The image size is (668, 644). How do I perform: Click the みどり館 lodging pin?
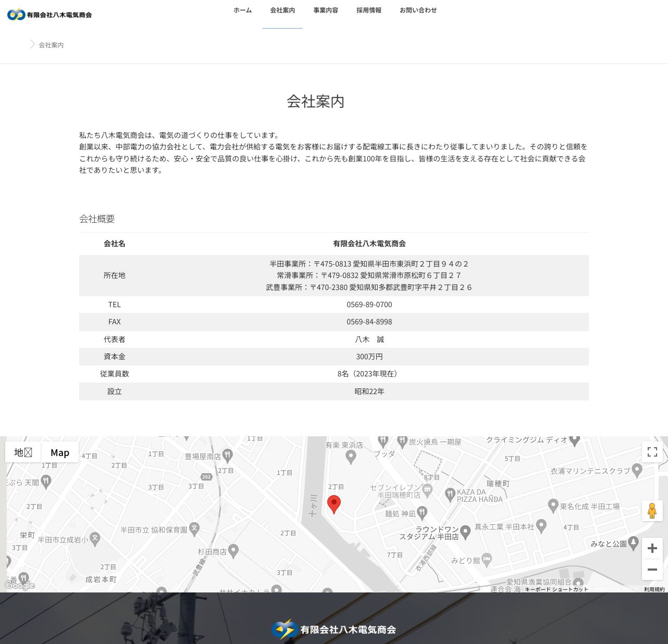coord(487,560)
